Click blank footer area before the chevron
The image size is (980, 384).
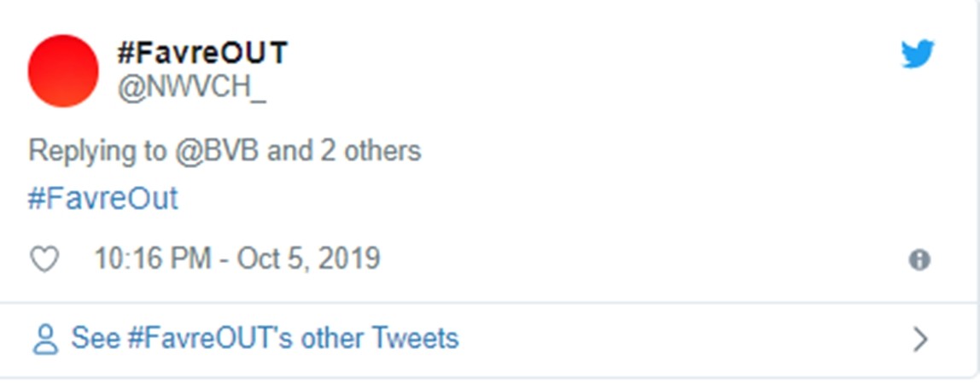point(683,340)
